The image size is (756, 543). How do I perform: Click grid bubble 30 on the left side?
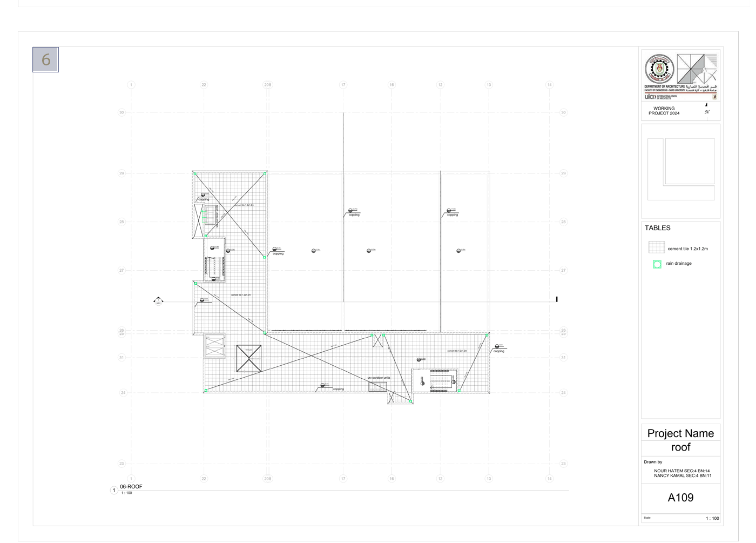tap(122, 112)
